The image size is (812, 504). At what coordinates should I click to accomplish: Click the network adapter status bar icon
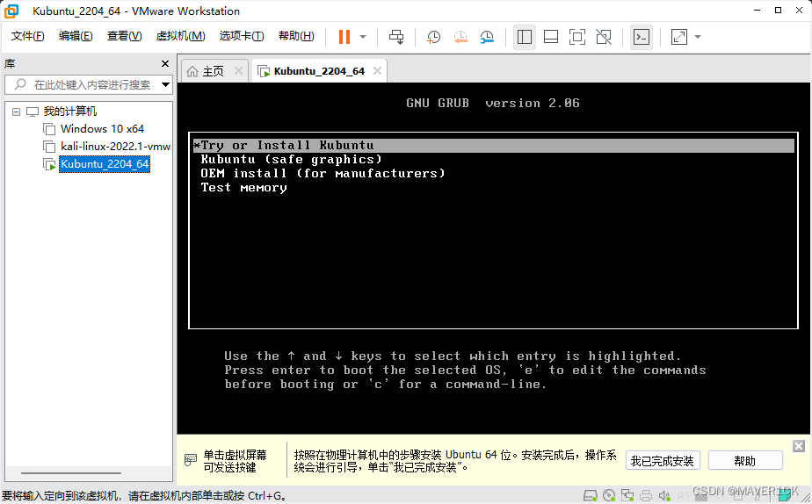pos(627,496)
